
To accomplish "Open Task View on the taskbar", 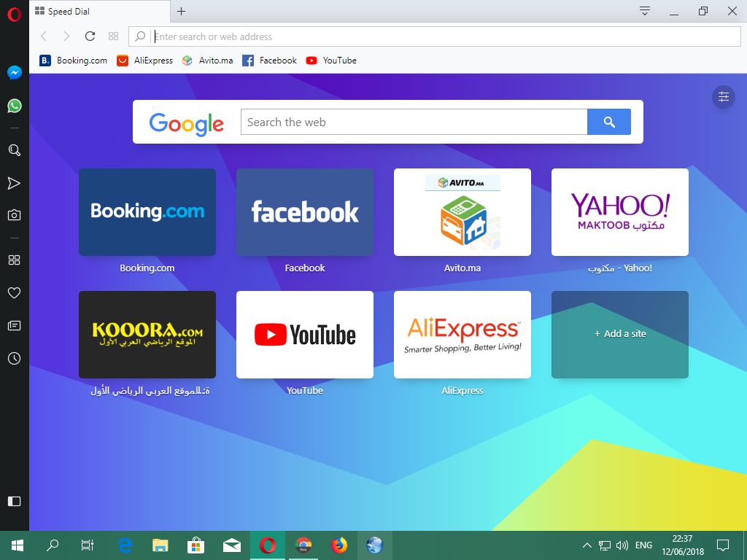I will point(88,545).
